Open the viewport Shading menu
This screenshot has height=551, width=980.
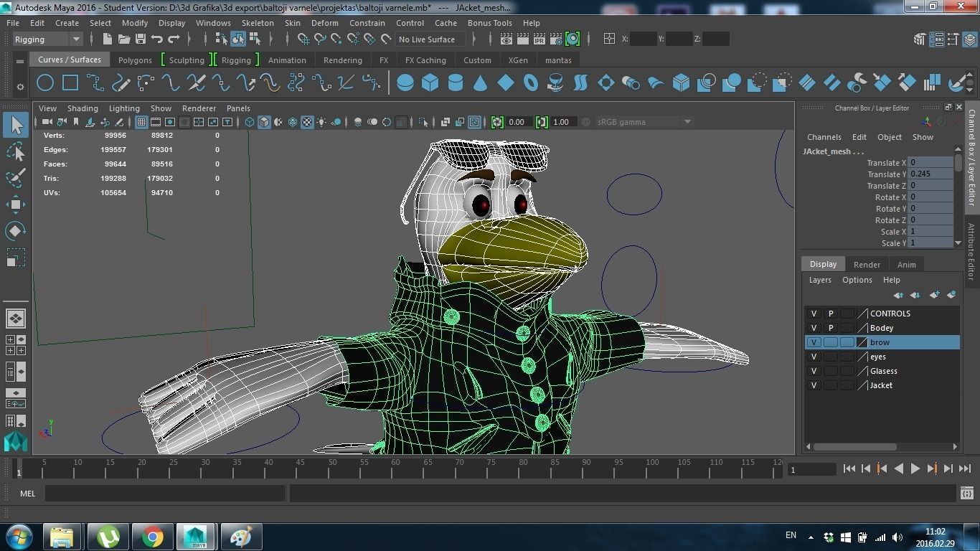(x=83, y=108)
